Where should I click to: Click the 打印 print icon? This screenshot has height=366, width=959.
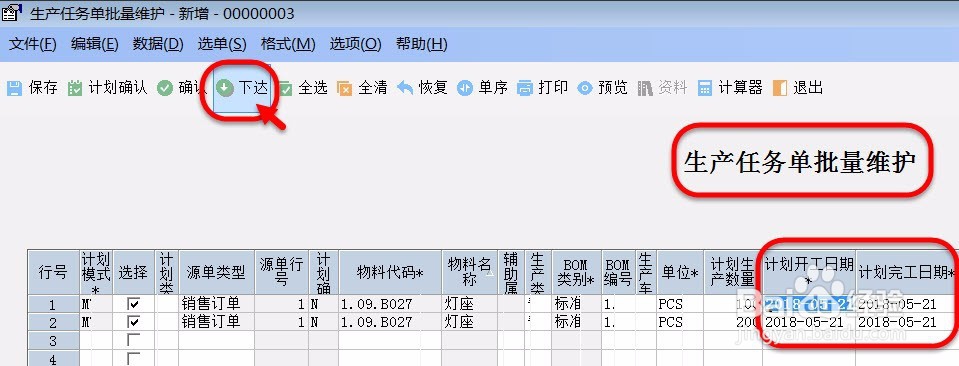tap(525, 88)
